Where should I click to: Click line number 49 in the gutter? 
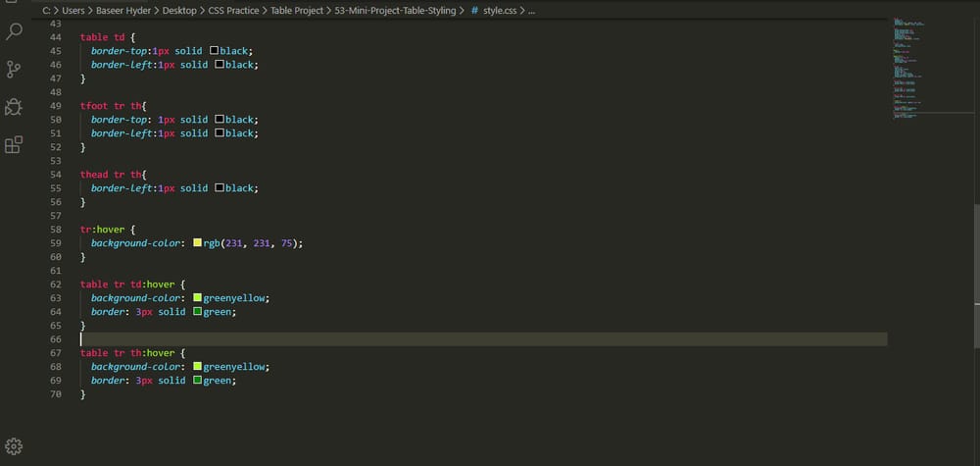click(56, 106)
